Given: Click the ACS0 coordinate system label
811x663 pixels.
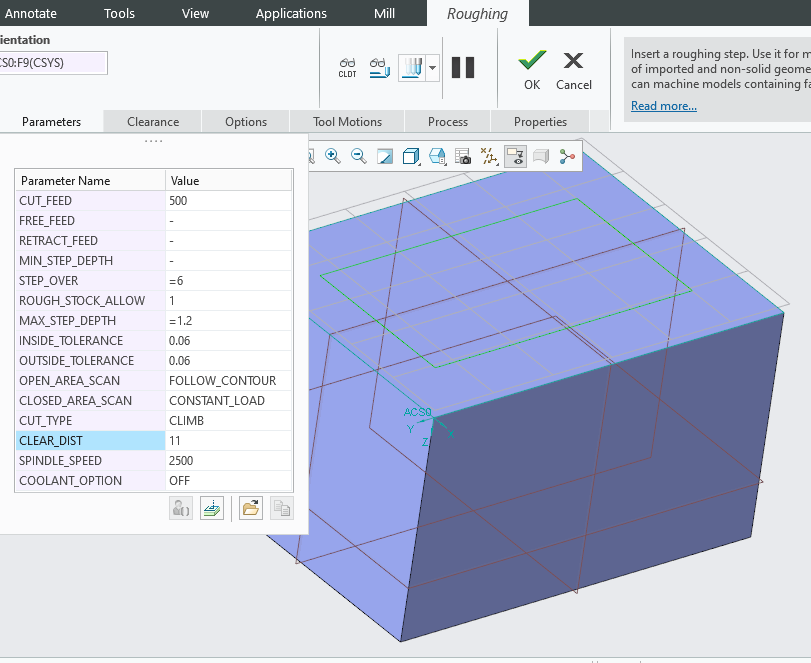Looking at the screenshot, I should coord(417,412).
